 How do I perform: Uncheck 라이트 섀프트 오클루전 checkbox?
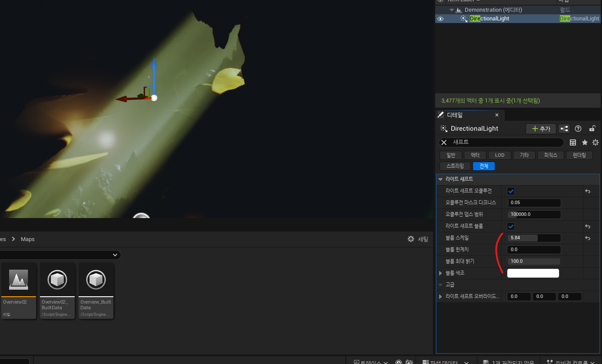pyautogui.click(x=511, y=191)
